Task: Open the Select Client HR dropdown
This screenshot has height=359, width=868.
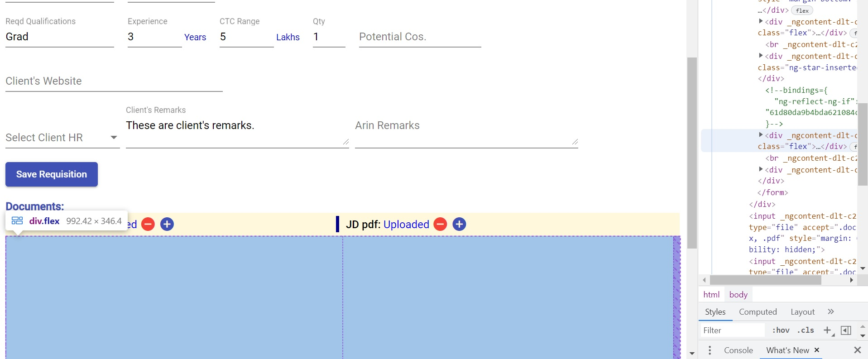Action: coord(62,138)
